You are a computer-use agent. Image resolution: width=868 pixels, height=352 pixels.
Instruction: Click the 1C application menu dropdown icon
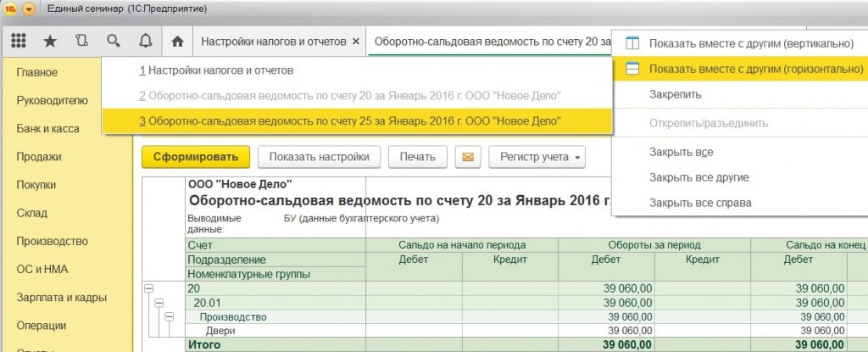click(29, 9)
